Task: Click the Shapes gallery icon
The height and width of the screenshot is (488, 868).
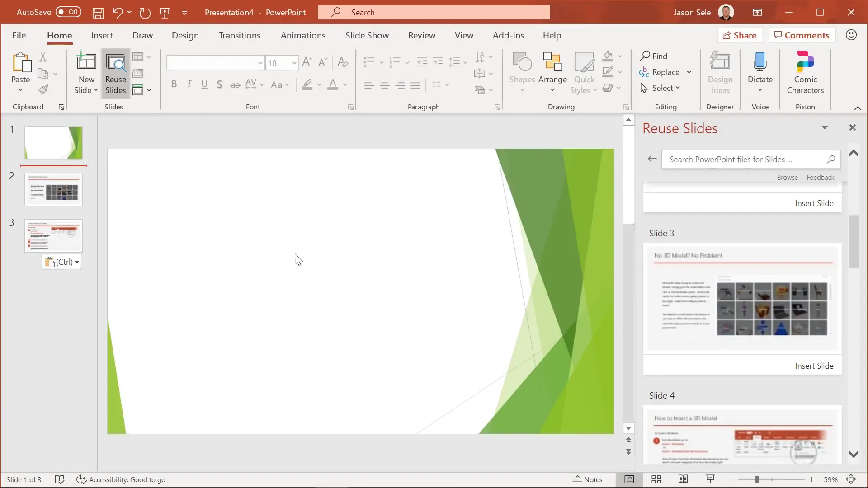Action: point(522,62)
